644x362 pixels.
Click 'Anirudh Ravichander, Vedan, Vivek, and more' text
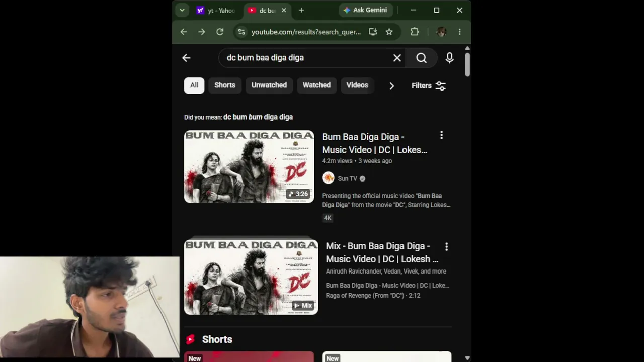[x=386, y=271]
